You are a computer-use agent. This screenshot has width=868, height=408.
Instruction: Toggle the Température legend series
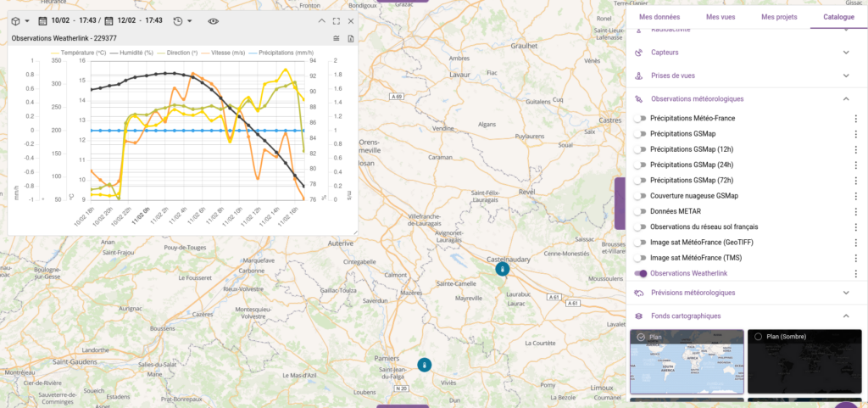point(78,53)
